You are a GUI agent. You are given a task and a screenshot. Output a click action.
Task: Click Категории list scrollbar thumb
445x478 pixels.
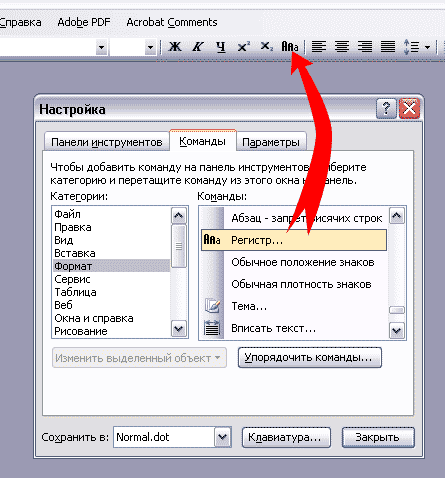pos(179,246)
